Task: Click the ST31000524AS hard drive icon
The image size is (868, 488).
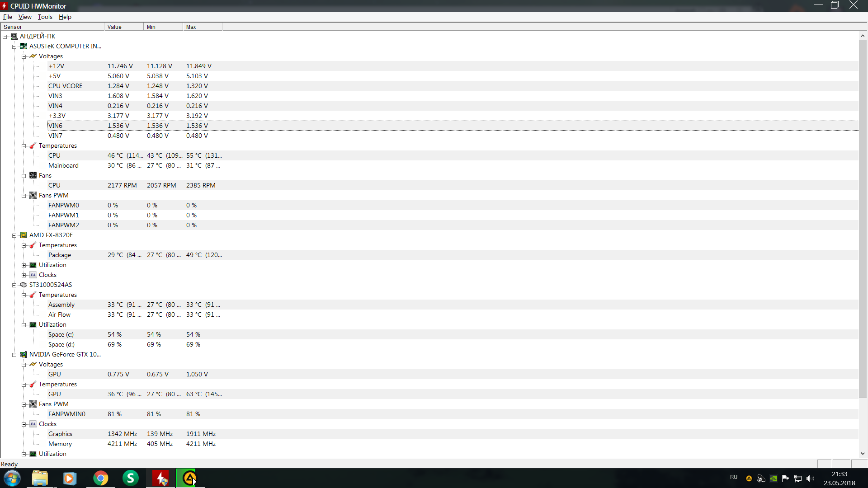Action: point(24,285)
